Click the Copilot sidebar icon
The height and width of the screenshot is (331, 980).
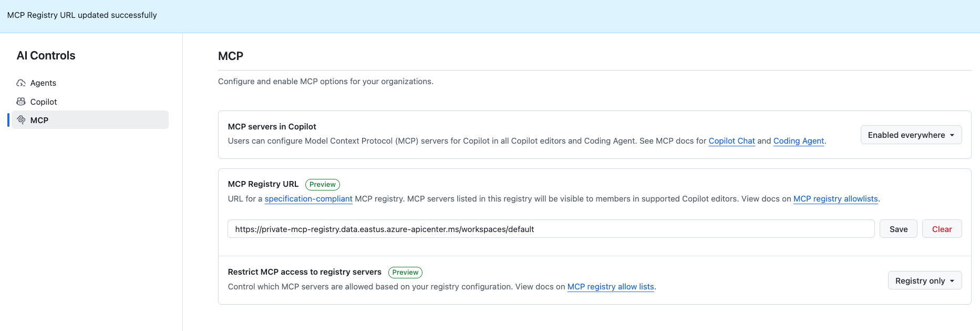[x=20, y=101]
